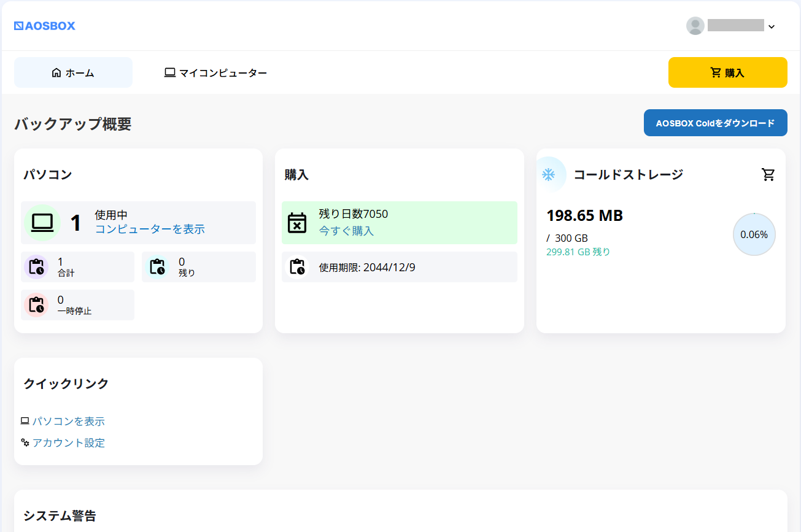801x532 pixels.
Task: Click the laptop icon in パソコン card
Action: pos(42,223)
